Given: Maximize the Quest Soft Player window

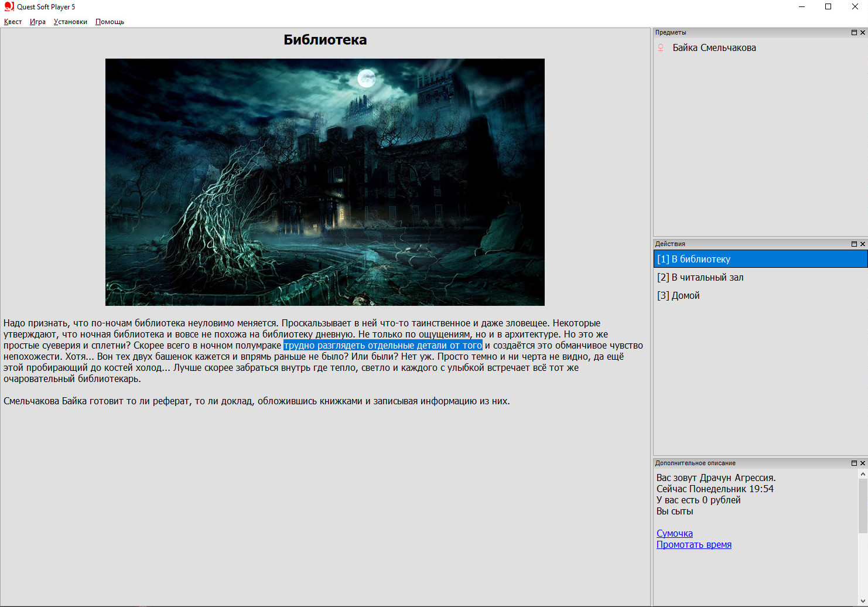Looking at the screenshot, I should click(828, 7).
